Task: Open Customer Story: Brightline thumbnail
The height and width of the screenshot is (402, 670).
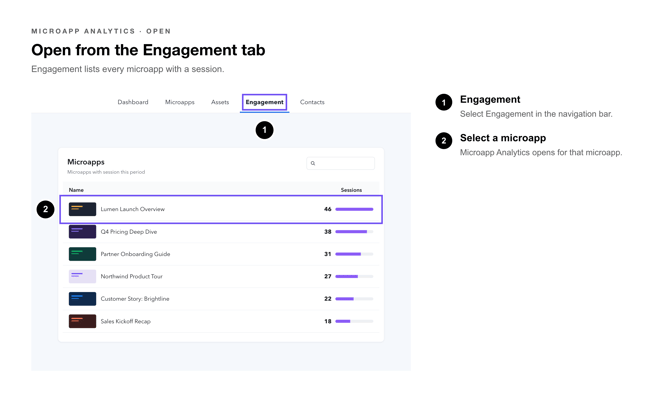Action: click(82, 299)
